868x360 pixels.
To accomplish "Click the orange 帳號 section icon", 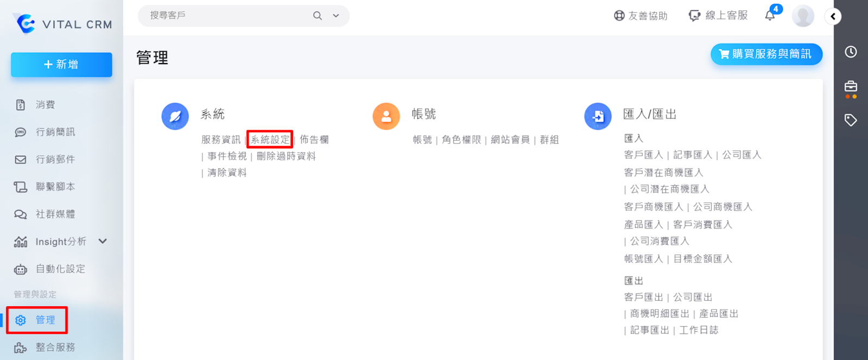I will (386, 116).
